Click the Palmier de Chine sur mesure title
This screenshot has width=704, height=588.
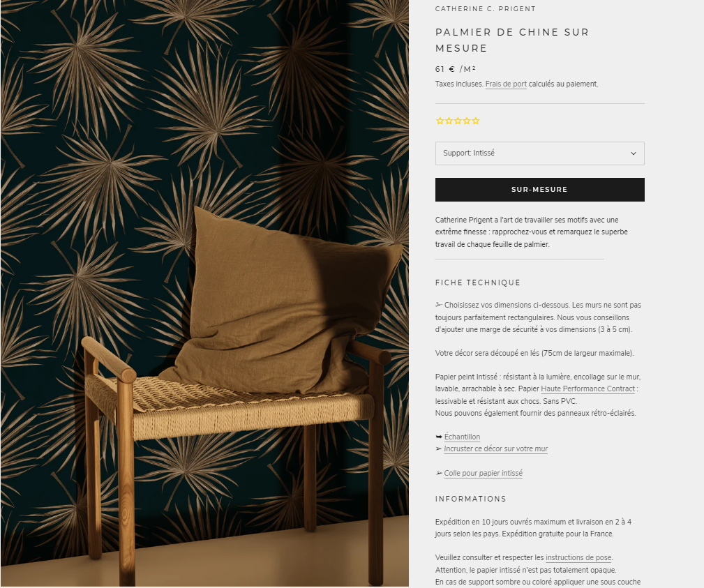512,40
